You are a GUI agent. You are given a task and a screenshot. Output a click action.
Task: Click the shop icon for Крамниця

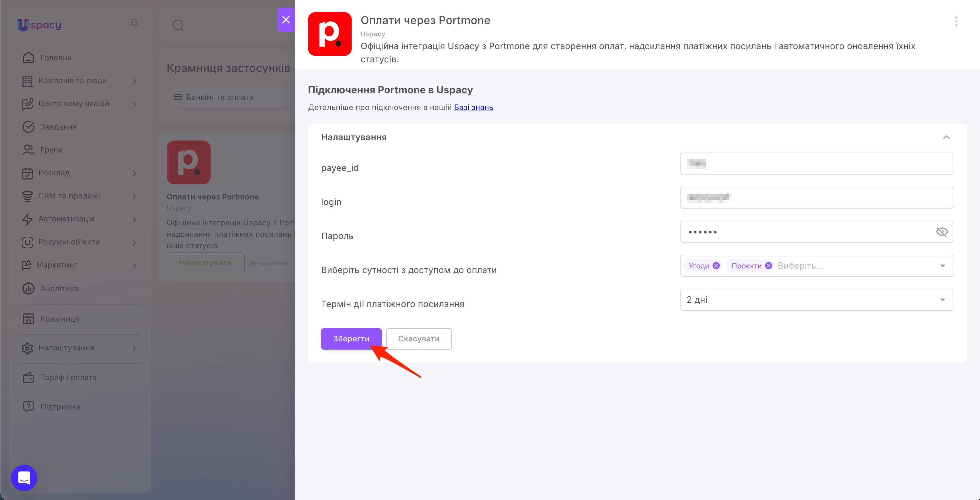(x=28, y=319)
